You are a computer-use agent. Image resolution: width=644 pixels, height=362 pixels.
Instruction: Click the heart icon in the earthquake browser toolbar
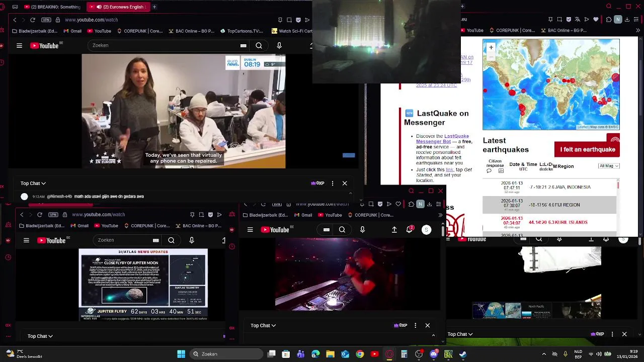click(x=596, y=20)
